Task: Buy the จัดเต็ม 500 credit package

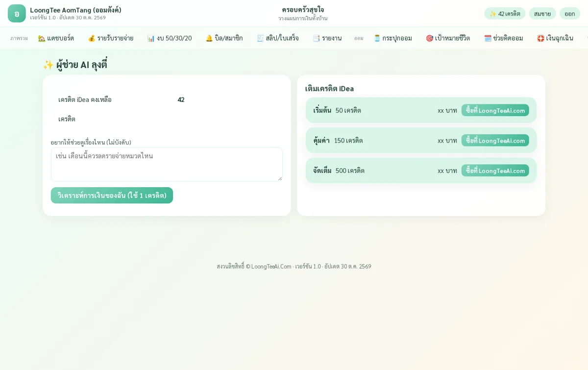Action: coord(495,171)
